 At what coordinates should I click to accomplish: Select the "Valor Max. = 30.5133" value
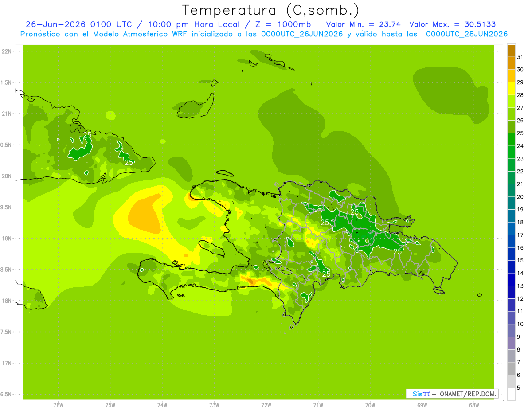453,24
